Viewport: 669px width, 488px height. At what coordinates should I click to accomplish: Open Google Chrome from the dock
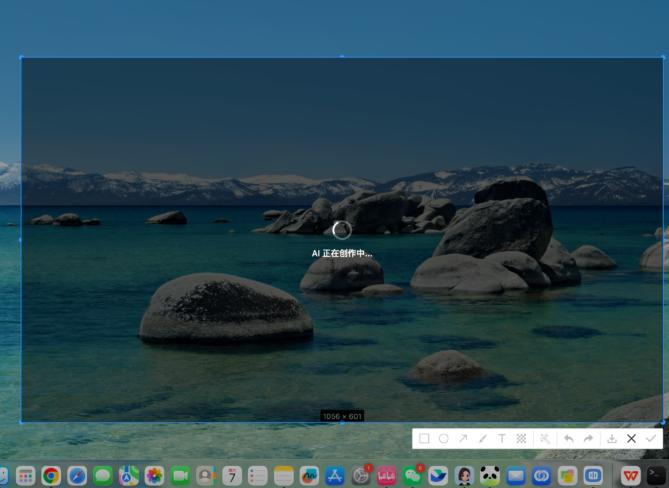point(51,476)
